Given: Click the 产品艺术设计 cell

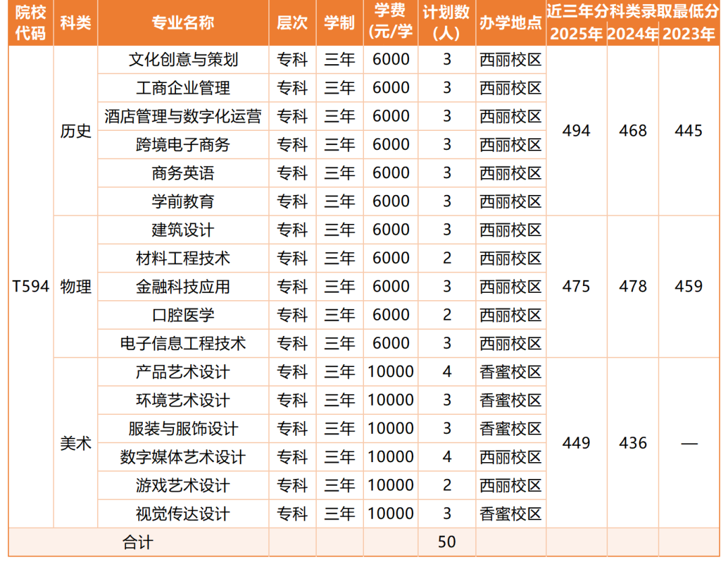Looking at the screenshot, I should [183, 372].
